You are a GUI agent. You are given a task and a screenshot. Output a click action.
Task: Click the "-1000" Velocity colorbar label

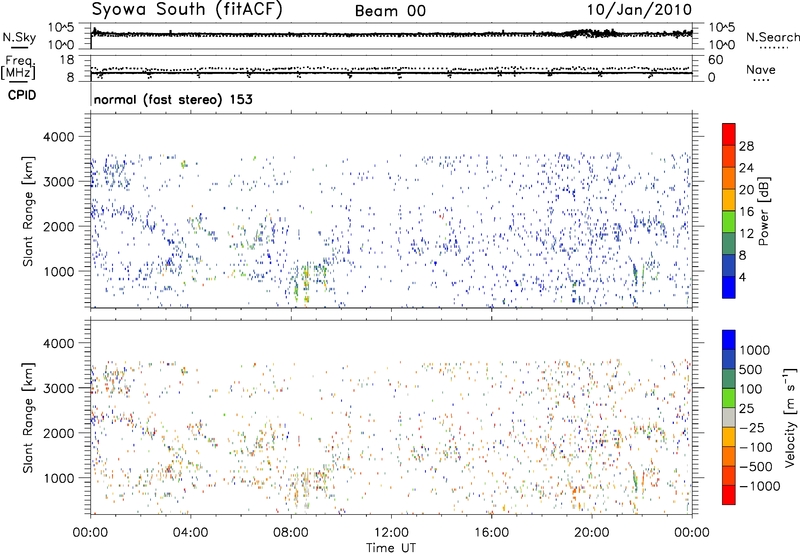[760, 486]
